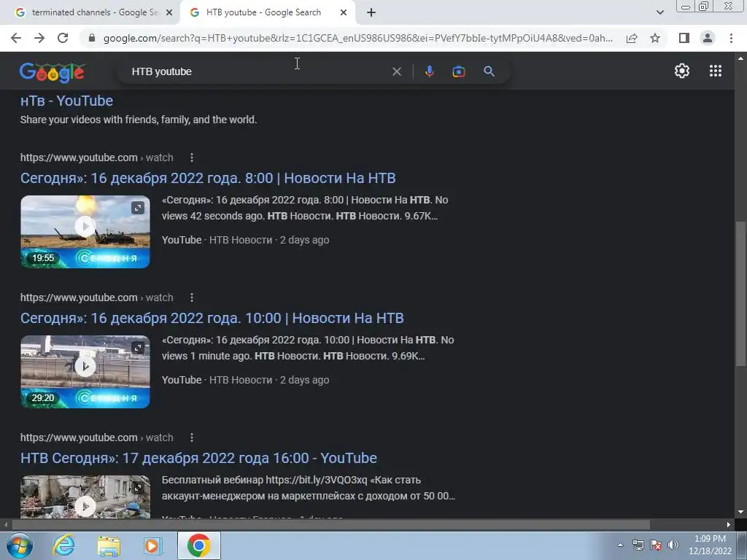Click the Google holiday logo
This screenshot has width=747, height=560.
[x=52, y=72]
